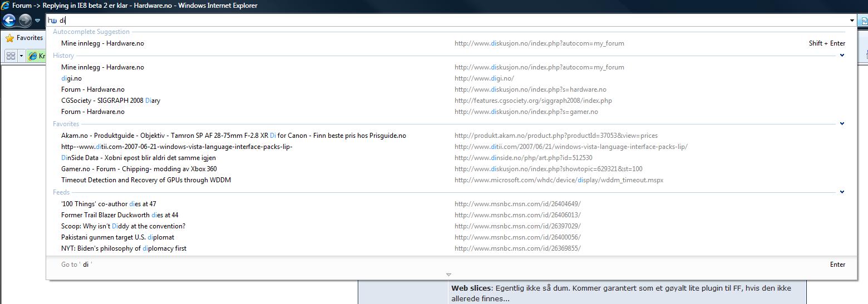This screenshot has width=868, height=304.
Task: Expand the Feeds section chevron
Action: [x=842, y=192]
